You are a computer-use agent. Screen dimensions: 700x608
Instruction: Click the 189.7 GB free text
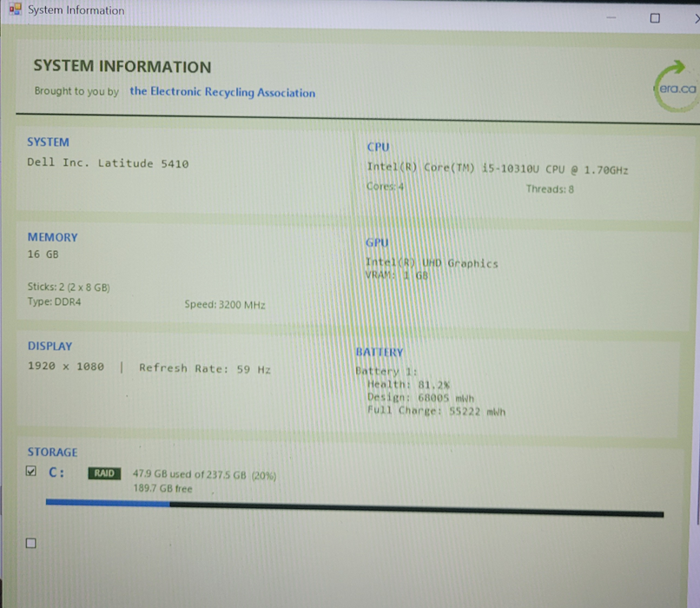point(162,488)
